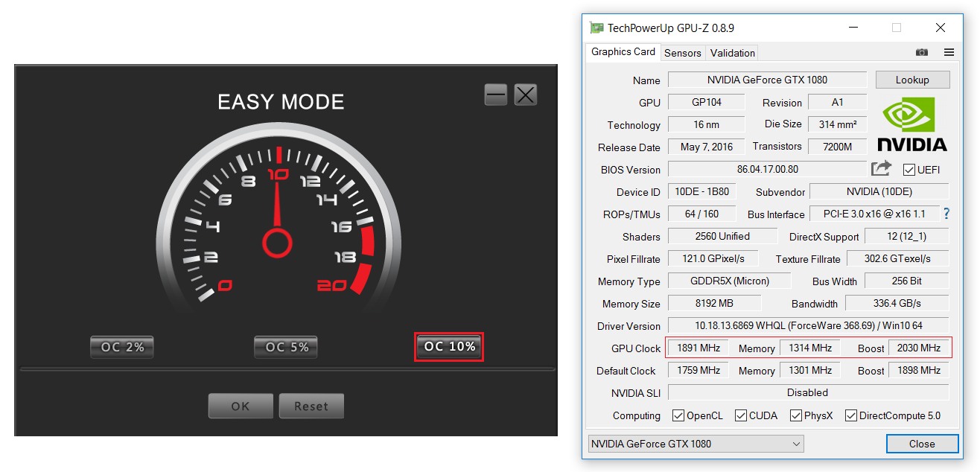980x472 pixels.
Task: Click the Bus Interface PCI-E 3.0 field
Action: click(x=874, y=214)
